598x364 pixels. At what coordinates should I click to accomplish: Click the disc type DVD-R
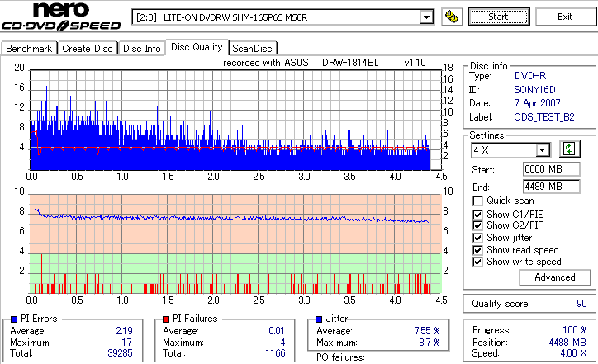coord(530,76)
